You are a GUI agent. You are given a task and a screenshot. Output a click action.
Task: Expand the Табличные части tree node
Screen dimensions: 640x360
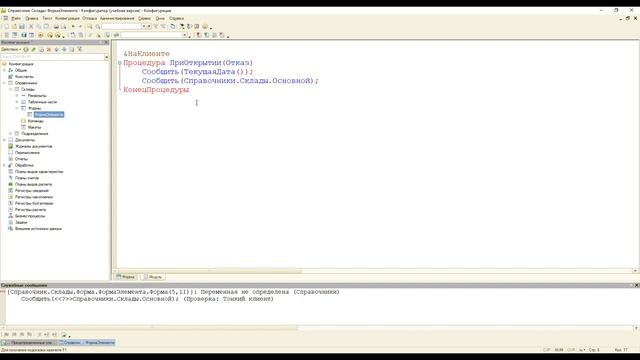(x=17, y=102)
